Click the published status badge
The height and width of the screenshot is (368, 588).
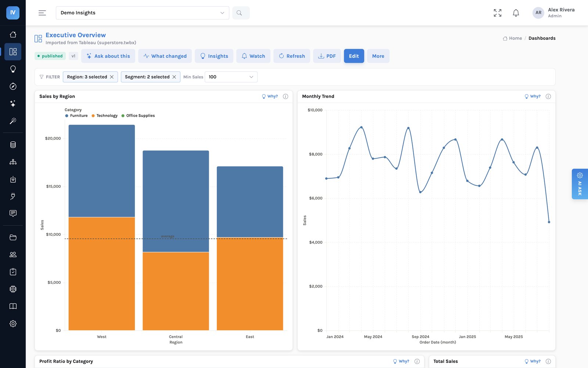point(50,56)
